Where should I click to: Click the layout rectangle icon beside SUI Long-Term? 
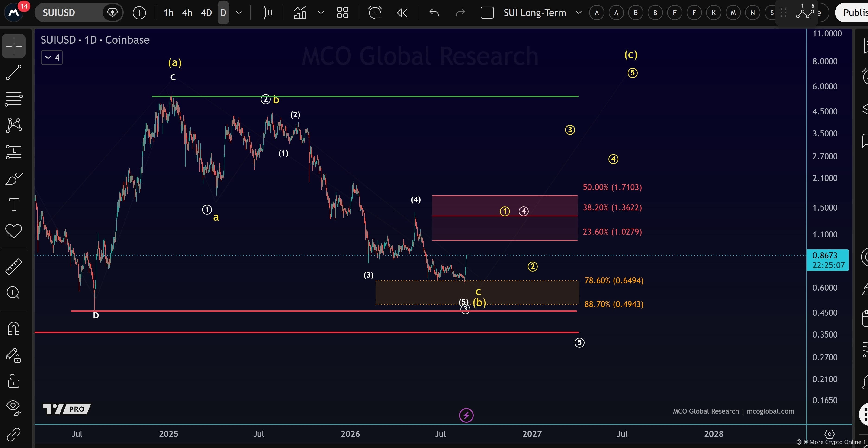[x=487, y=13]
